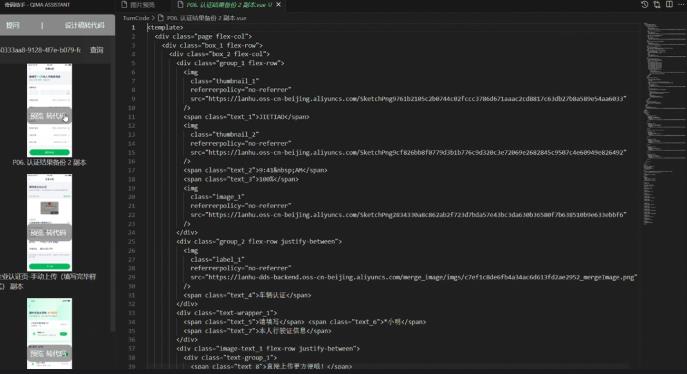Place cursor on the <template> line
687x374 pixels.
[x=165, y=27]
